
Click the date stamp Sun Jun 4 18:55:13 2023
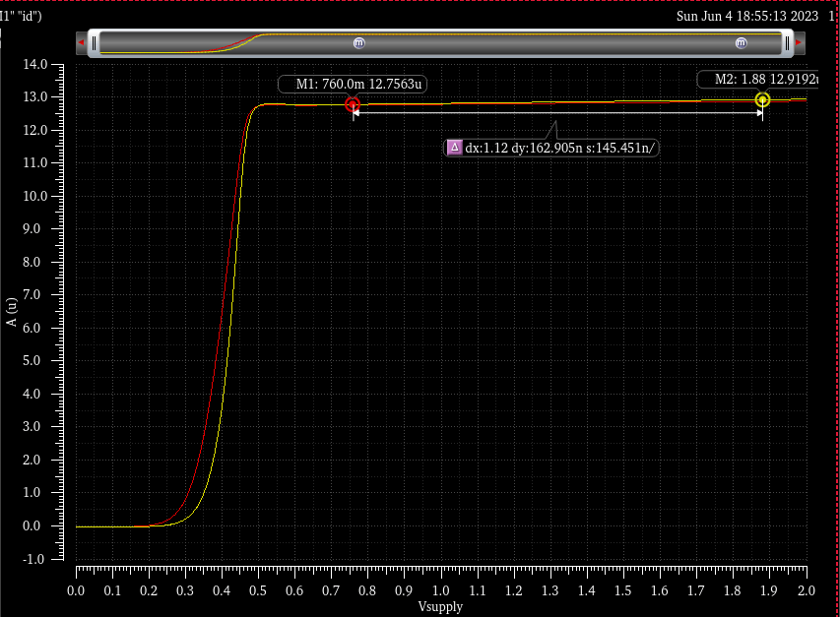747,17
